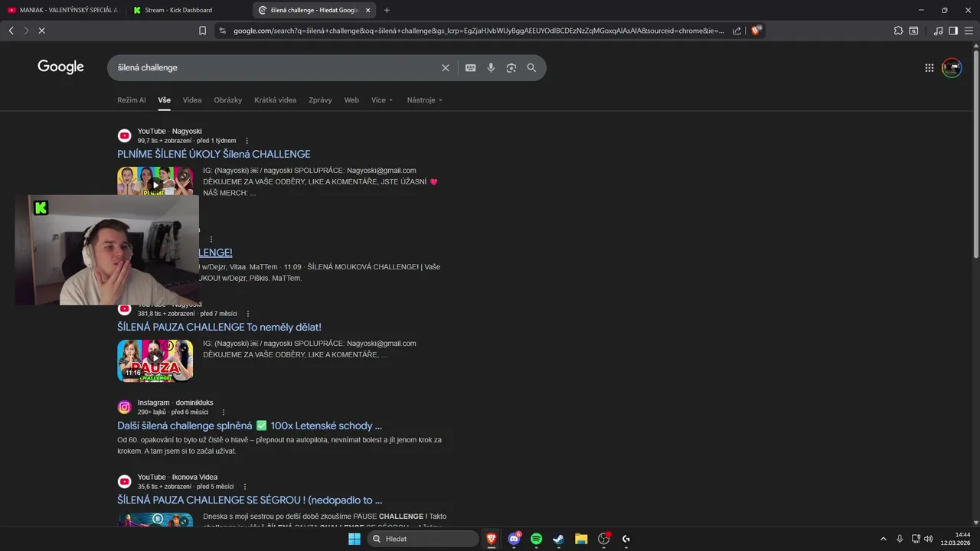Open more options for the Ikonova Videa result
980x551 pixels.
[245, 487]
